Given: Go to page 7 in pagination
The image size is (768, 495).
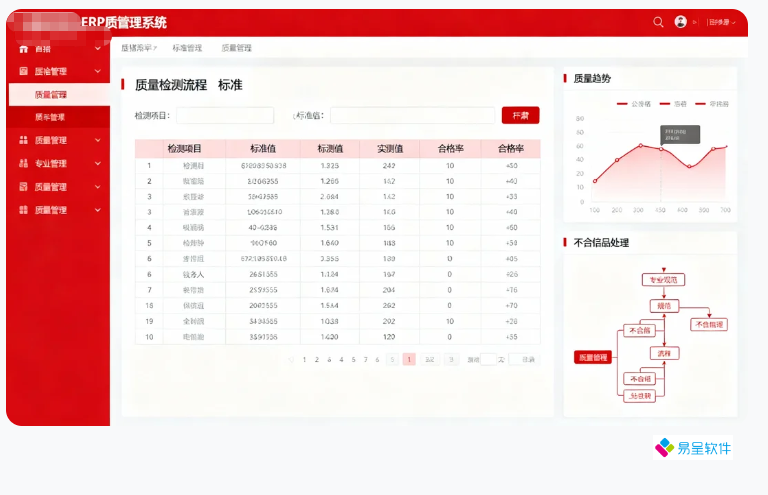Looking at the screenshot, I should pyautogui.click(x=365, y=360).
